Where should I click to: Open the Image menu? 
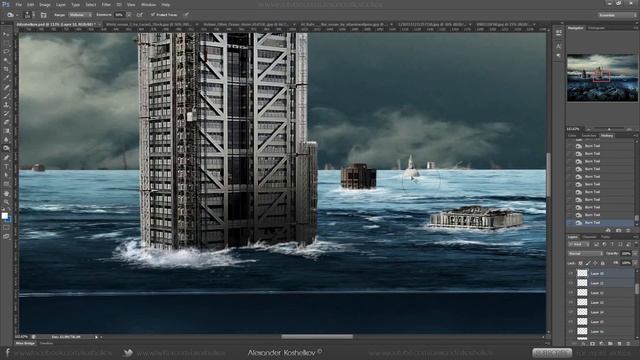point(45,4)
